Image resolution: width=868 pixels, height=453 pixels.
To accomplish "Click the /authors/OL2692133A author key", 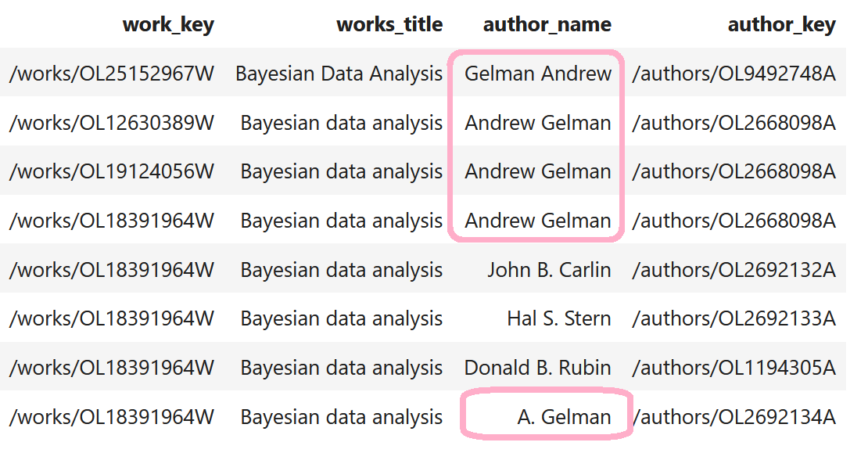I will click(733, 318).
